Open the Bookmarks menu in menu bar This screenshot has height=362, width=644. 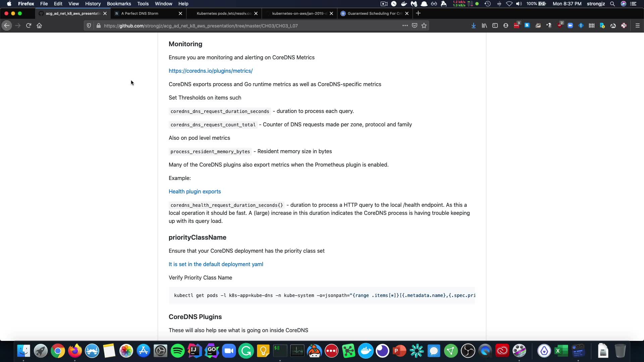119,4
